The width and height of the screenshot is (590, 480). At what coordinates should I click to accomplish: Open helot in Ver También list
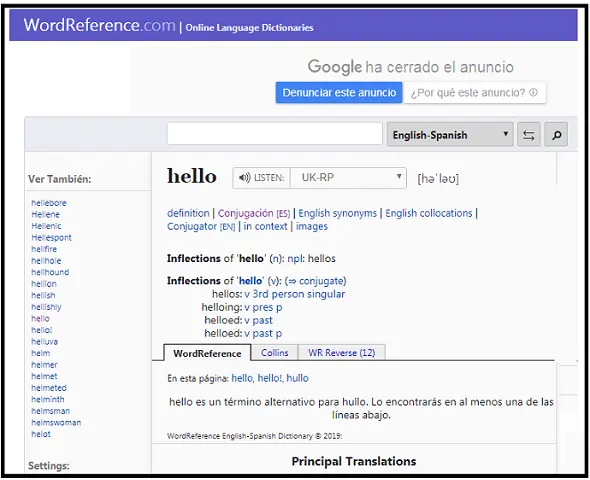[41, 434]
